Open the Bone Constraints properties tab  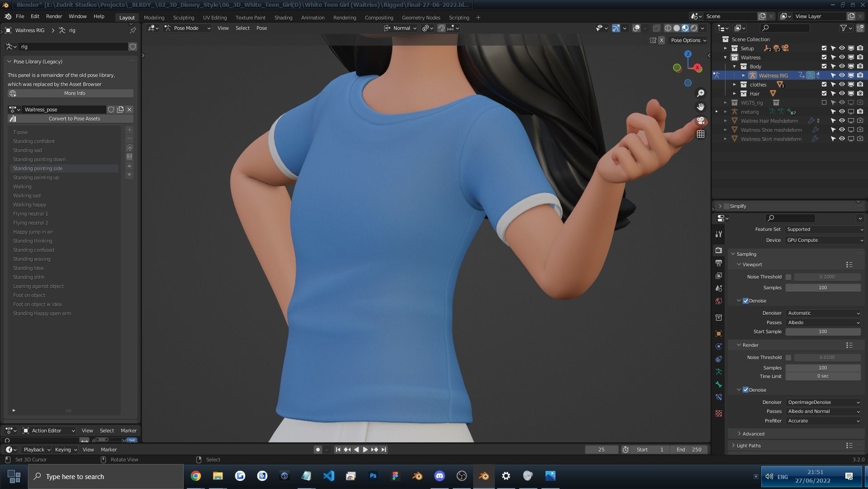pyautogui.click(x=718, y=397)
